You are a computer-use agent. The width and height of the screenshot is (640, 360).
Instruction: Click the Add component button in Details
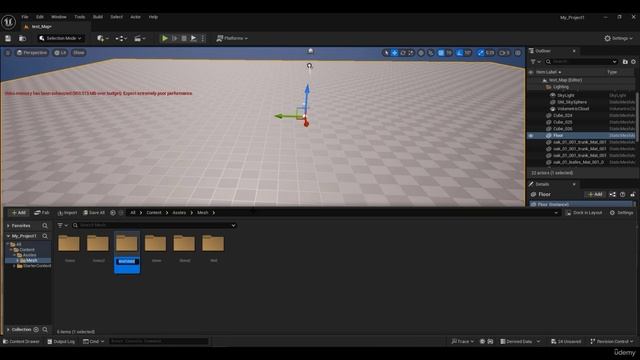pos(595,195)
